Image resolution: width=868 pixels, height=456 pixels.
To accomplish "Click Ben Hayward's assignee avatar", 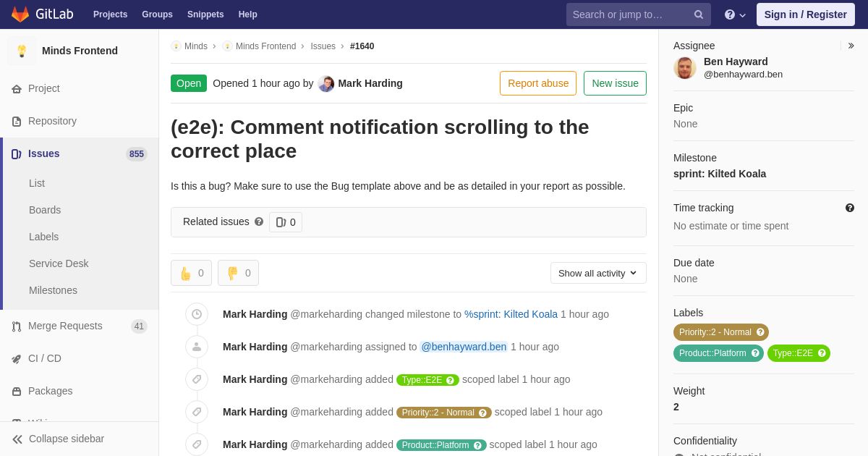I will tap(685, 67).
